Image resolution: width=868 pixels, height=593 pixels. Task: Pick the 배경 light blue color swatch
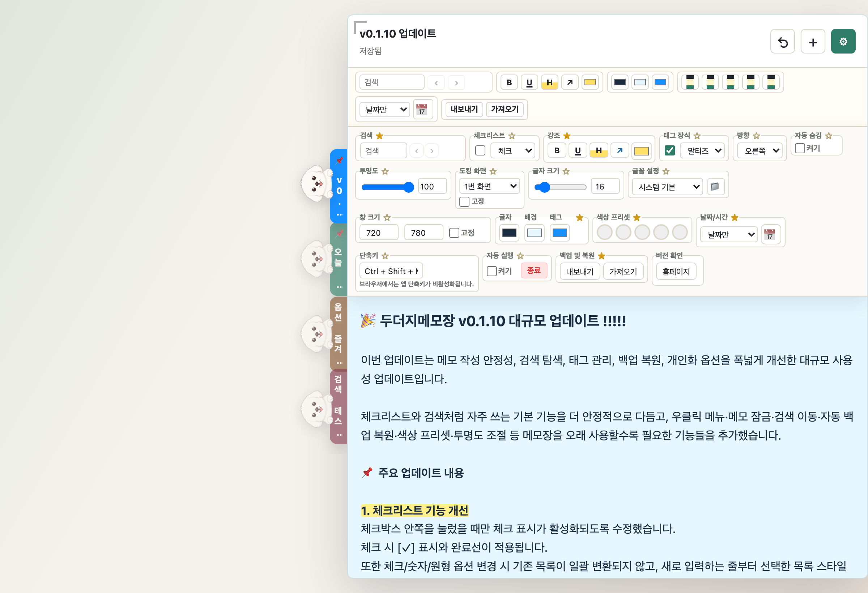tap(534, 232)
